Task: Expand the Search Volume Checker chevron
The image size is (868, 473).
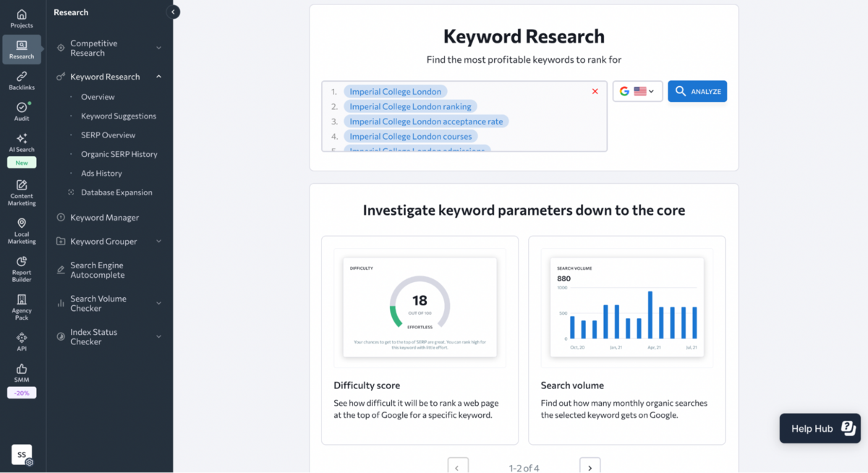Action: [158, 303]
